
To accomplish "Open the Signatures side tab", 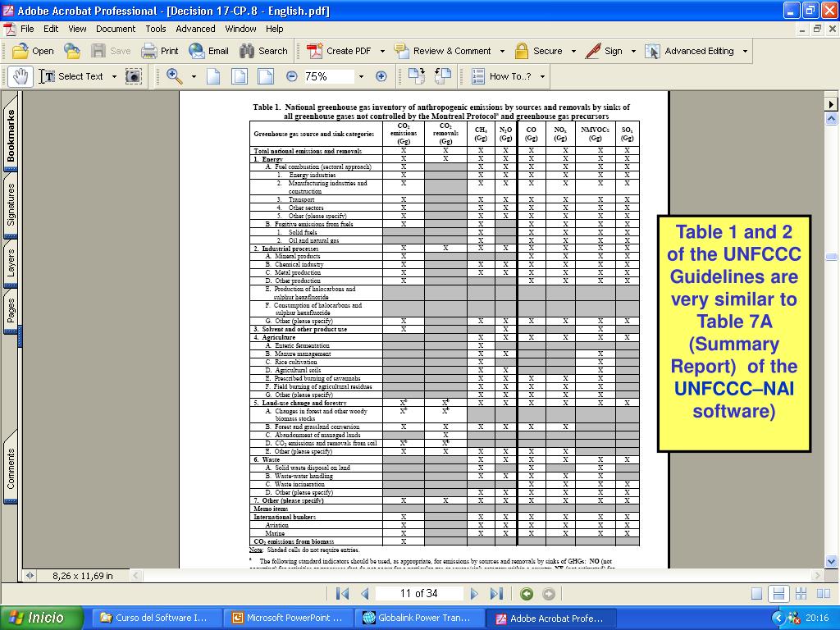I will pos(11,204).
